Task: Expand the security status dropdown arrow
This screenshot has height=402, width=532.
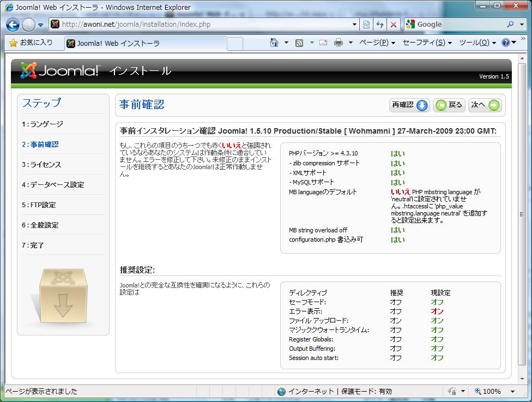Action: pos(463,392)
